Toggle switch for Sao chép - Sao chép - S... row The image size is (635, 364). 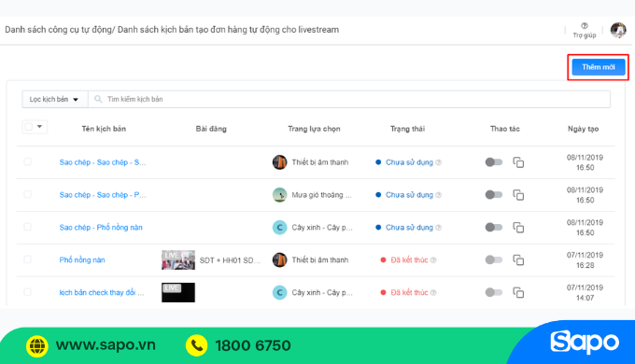tap(494, 162)
